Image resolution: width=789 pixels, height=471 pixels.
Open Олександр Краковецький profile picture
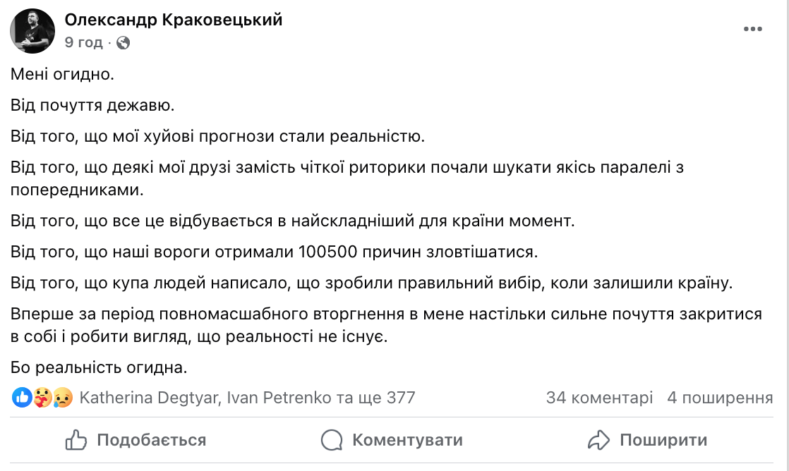(32, 31)
